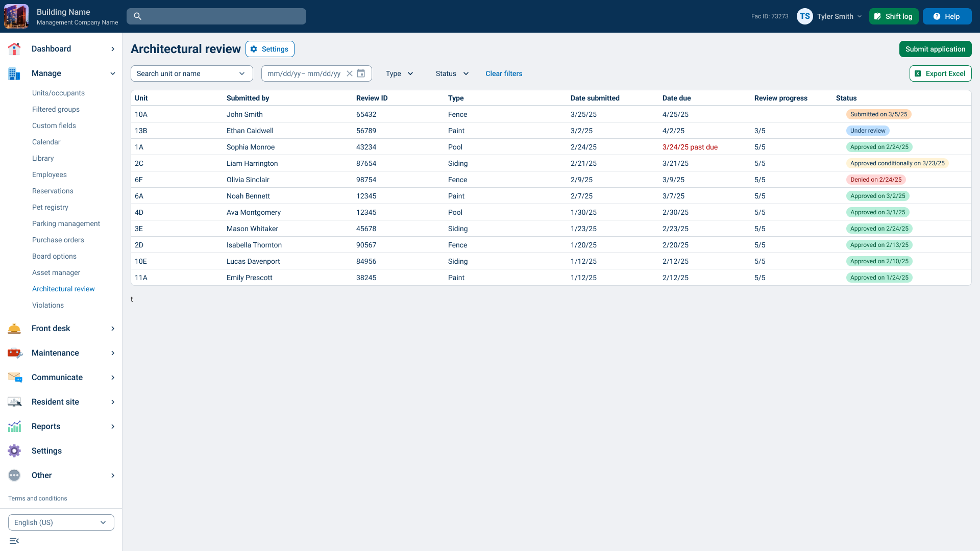Open the Dashboard house icon

(x=14, y=49)
